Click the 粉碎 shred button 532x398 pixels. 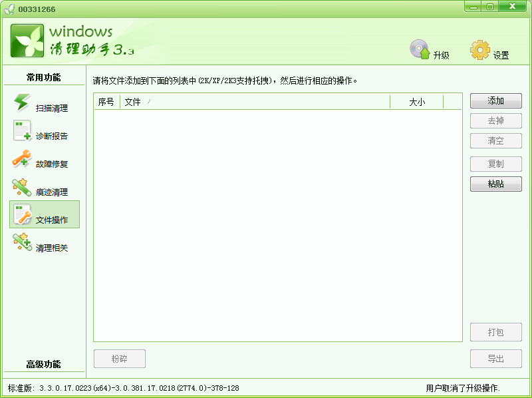[x=120, y=359]
